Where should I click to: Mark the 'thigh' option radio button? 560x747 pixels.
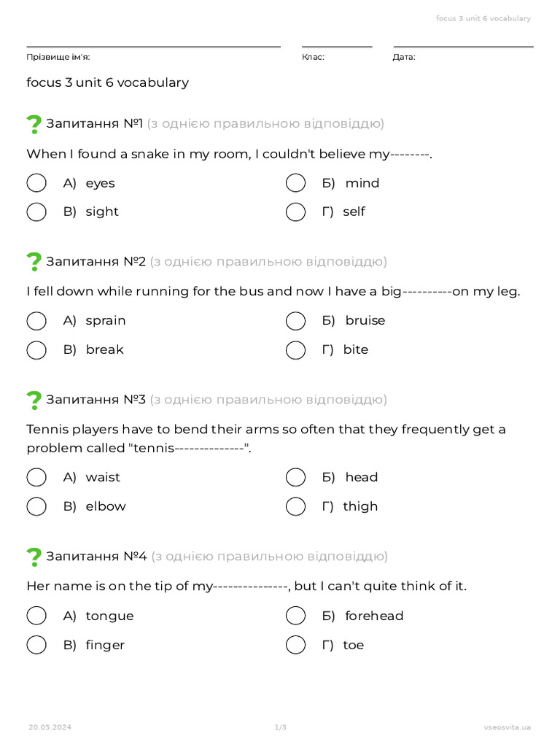tap(296, 506)
